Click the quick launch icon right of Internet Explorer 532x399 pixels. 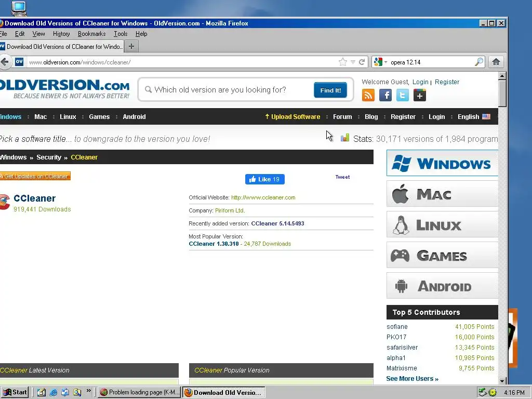point(65,393)
